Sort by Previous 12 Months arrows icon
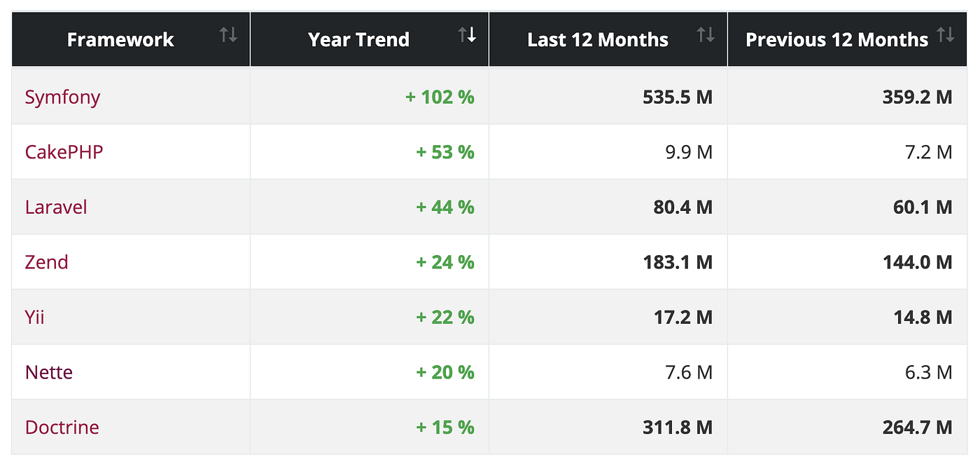This screenshot has width=980, height=466. [x=945, y=34]
